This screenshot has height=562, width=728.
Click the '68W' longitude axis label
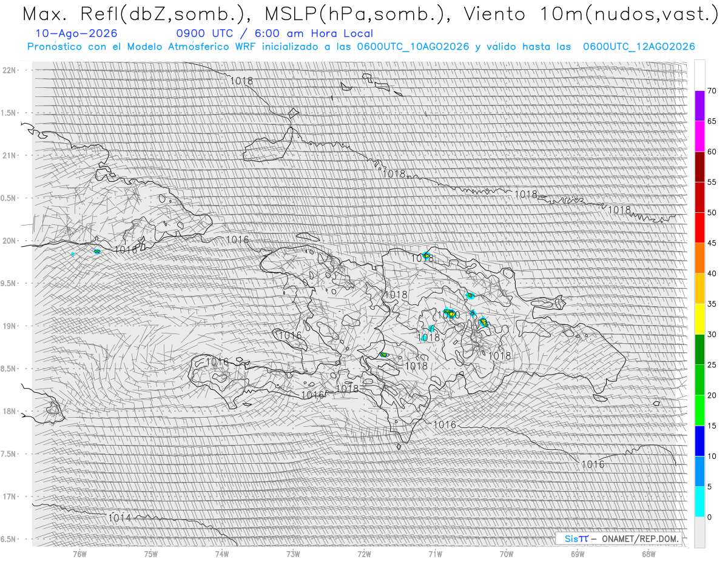(649, 555)
